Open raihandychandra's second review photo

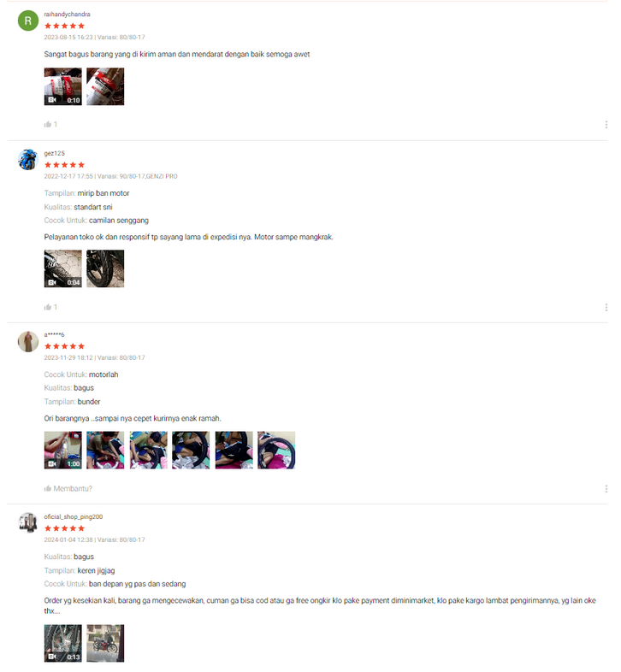coord(105,86)
